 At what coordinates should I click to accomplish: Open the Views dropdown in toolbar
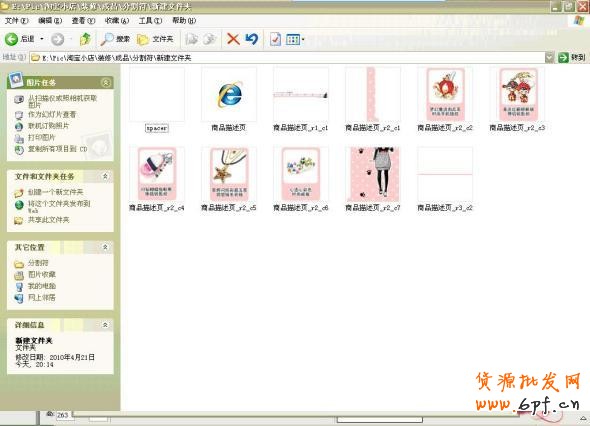pyautogui.click(x=295, y=39)
